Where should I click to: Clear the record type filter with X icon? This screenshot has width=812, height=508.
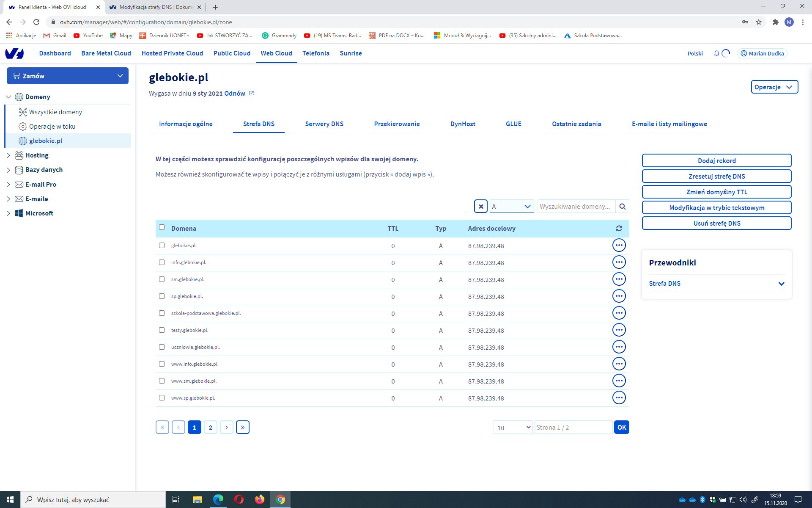481,207
